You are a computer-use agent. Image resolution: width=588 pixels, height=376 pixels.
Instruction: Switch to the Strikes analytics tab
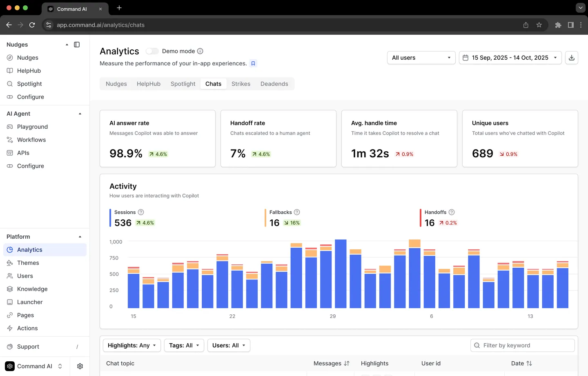[x=241, y=84]
